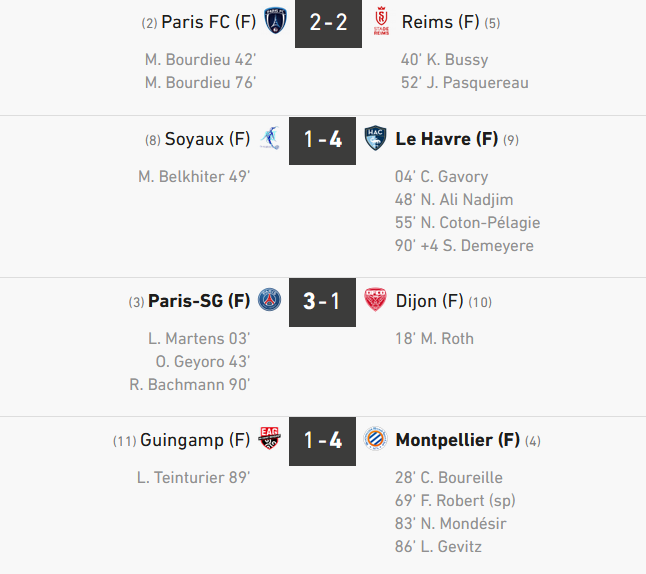Click scorer L. Martens 03'
646x574 pixels.
[199, 339]
